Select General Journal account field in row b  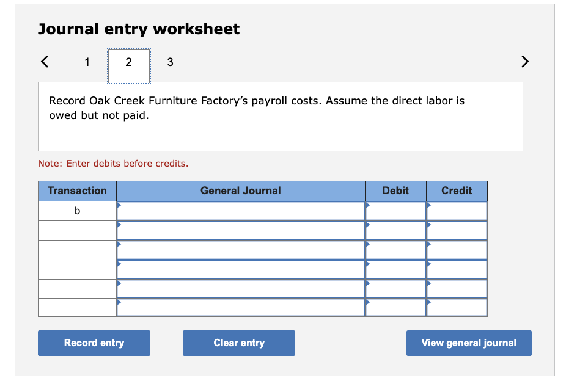pos(241,211)
